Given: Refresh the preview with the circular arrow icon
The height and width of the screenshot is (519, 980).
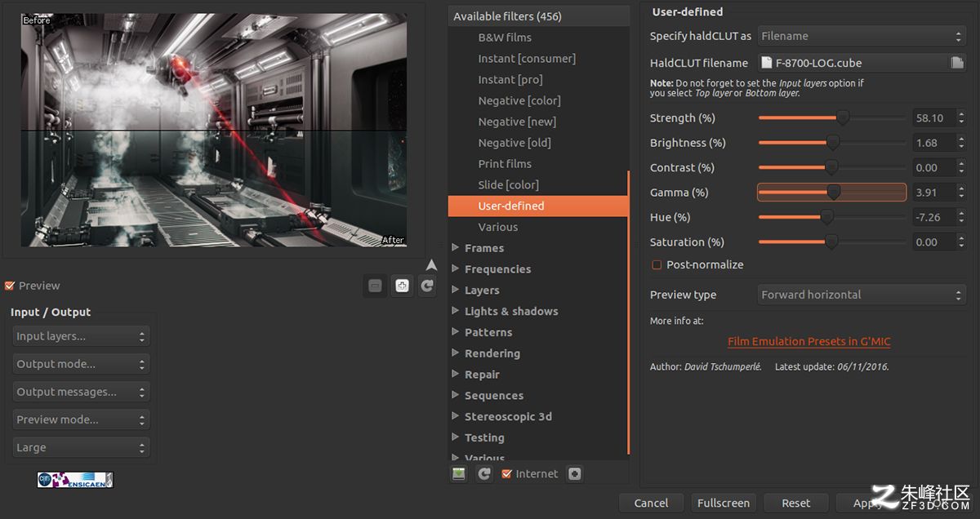Looking at the screenshot, I should [x=427, y=286].
